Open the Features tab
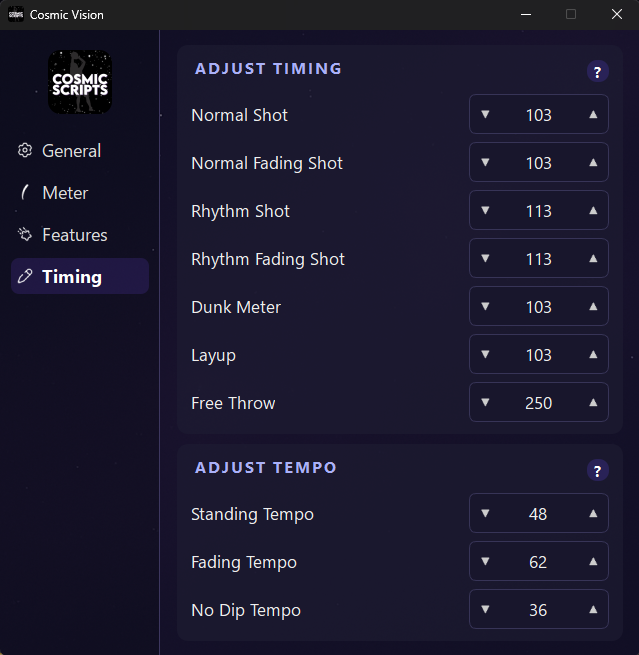The width and height of the screenshot is (639, 655). tap(74, 235)
